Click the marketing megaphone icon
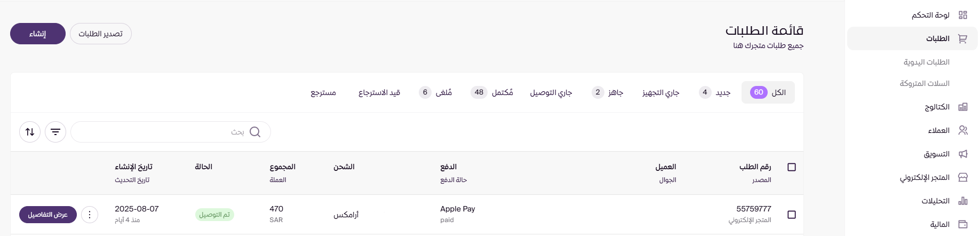The image size is (980, 236). (962, 154)
